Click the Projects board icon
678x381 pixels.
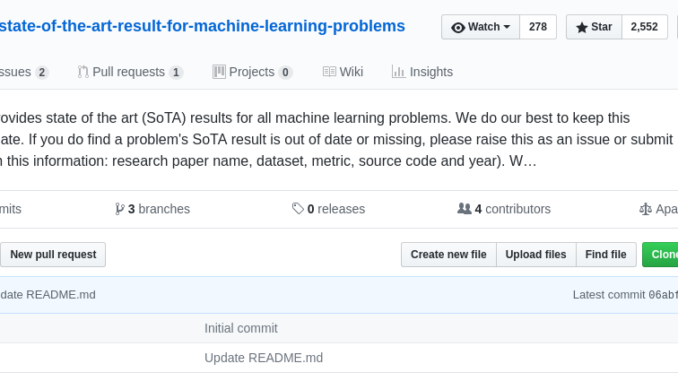point(219,72)
